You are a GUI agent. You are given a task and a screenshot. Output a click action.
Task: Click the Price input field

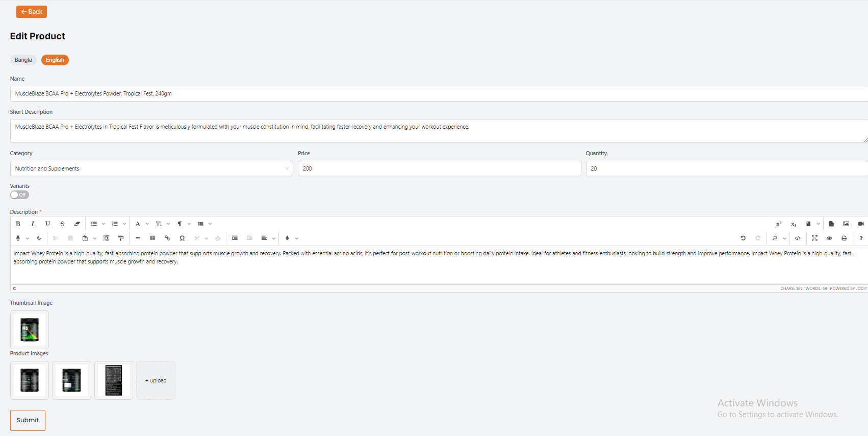point(439,168)
